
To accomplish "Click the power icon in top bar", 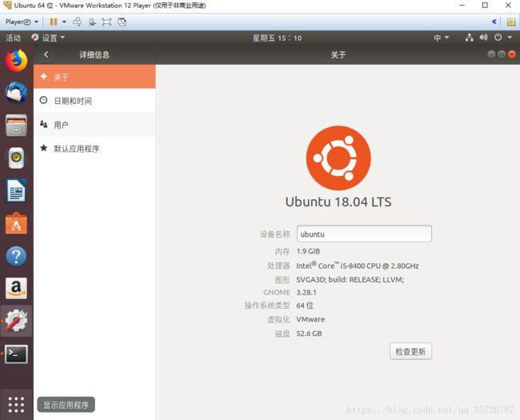I will pyautogui.click(x=498, y=38).
